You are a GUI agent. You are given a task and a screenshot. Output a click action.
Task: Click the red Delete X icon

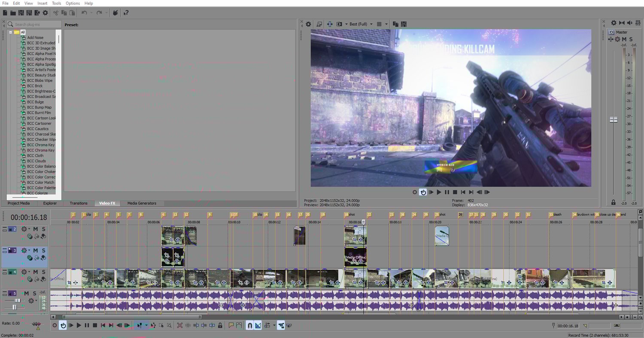pos(180,326)
